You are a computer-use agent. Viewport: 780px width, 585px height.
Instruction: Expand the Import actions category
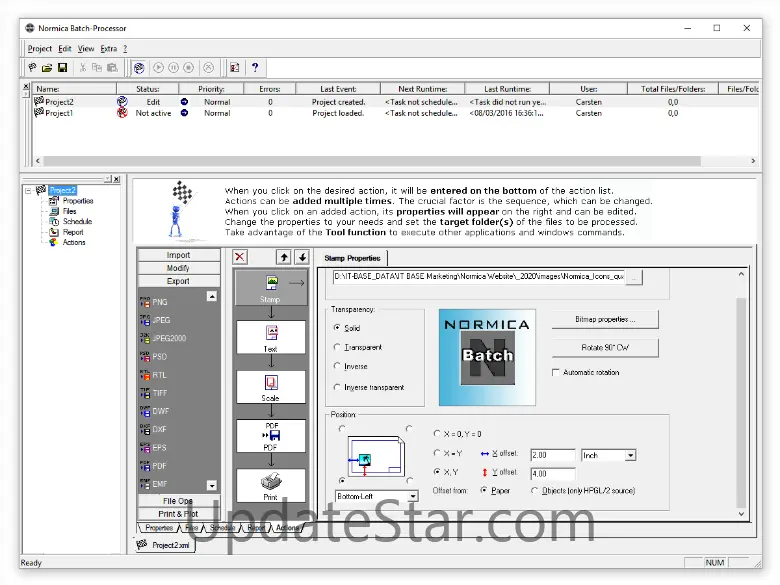point(179,255)
